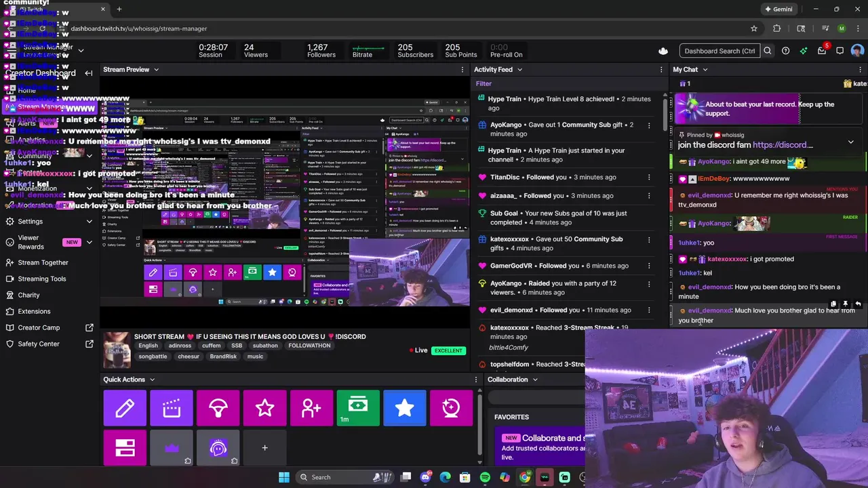The image size is (868, 488).
Task: Open the Gemini button in Chrome
Action: pyautogui.click(x=778, y=9)
